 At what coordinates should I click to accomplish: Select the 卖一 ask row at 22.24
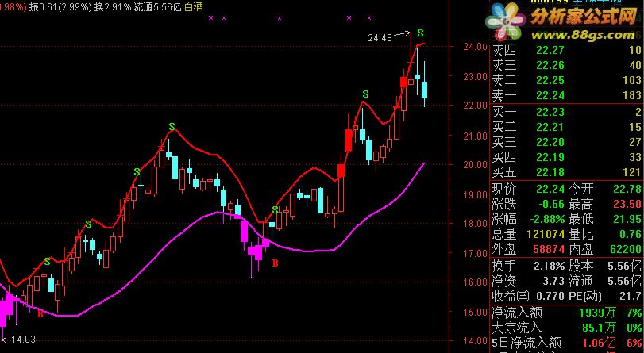(566, 96)
